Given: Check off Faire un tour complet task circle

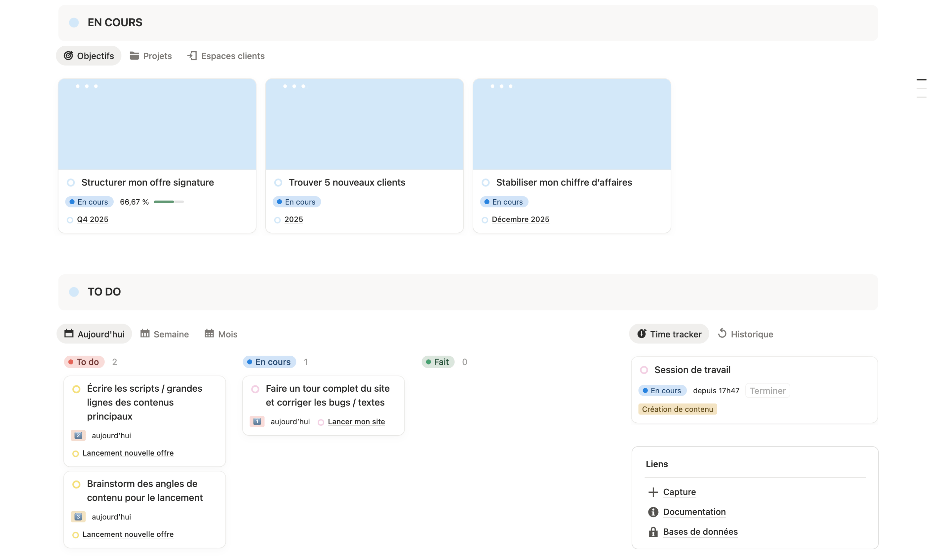Looking at the screenshot, I should [x=255, y=389].
